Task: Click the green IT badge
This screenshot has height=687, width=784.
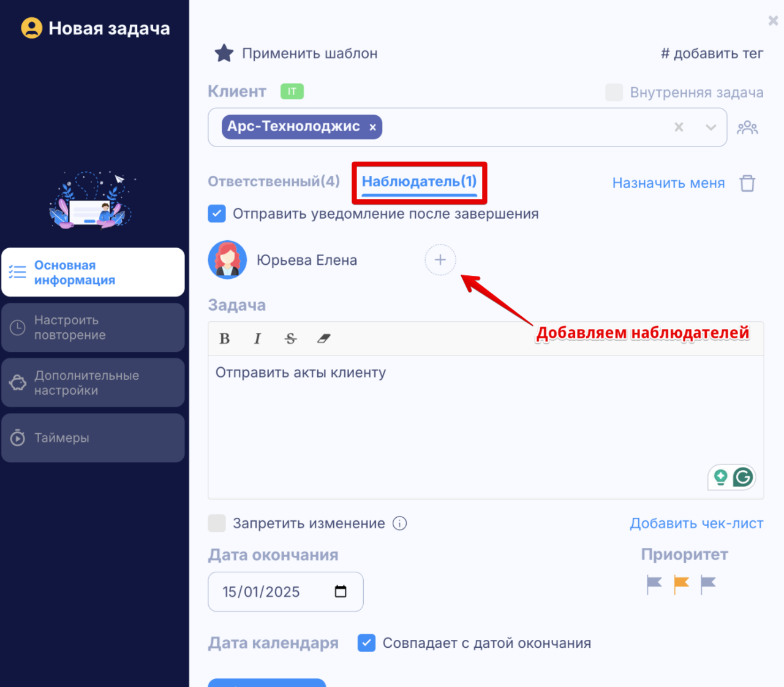Action: pyautogui.click(x=292, y=91)
